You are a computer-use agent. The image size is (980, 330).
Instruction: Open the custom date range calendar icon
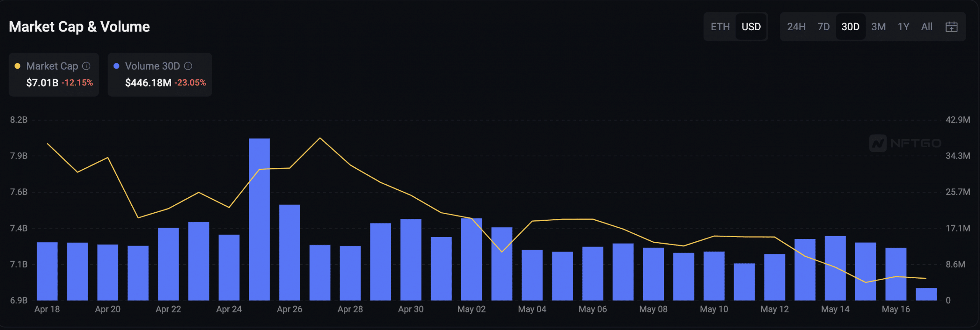click(x=951, y=27)
